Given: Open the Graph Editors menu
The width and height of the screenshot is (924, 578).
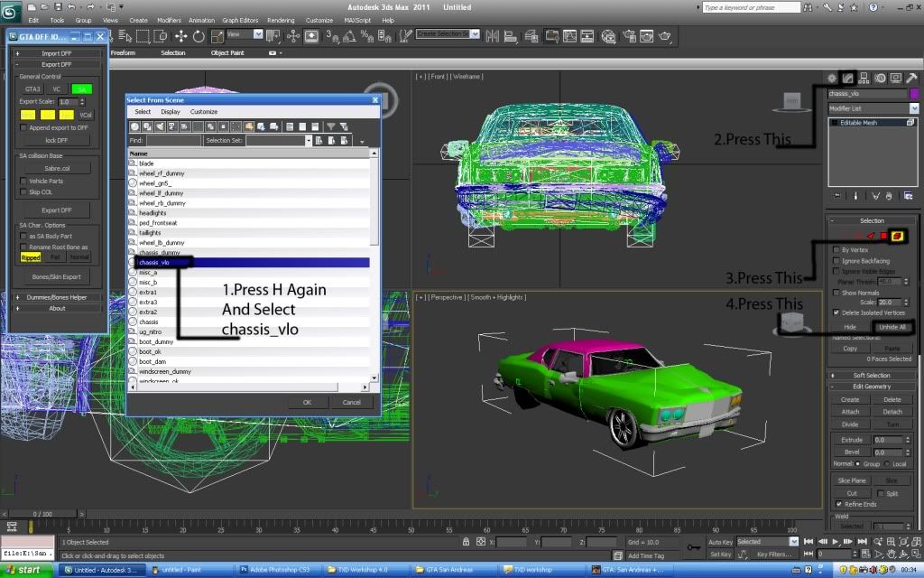Looking at the screenshot, I should click(240, 20).
